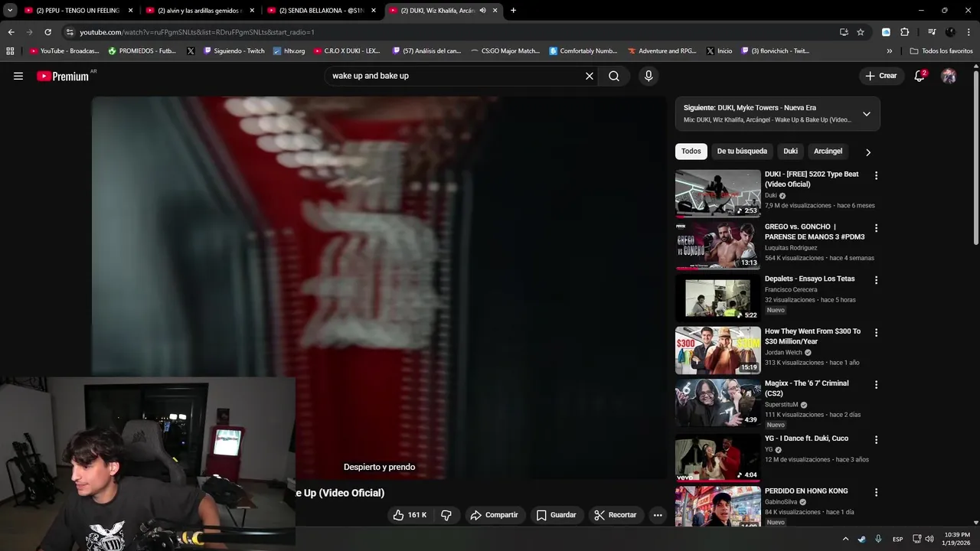This screenshot has height=551, width=980.
Task: Open the taskbar microphone tray icon
Action: click(878, 539)
